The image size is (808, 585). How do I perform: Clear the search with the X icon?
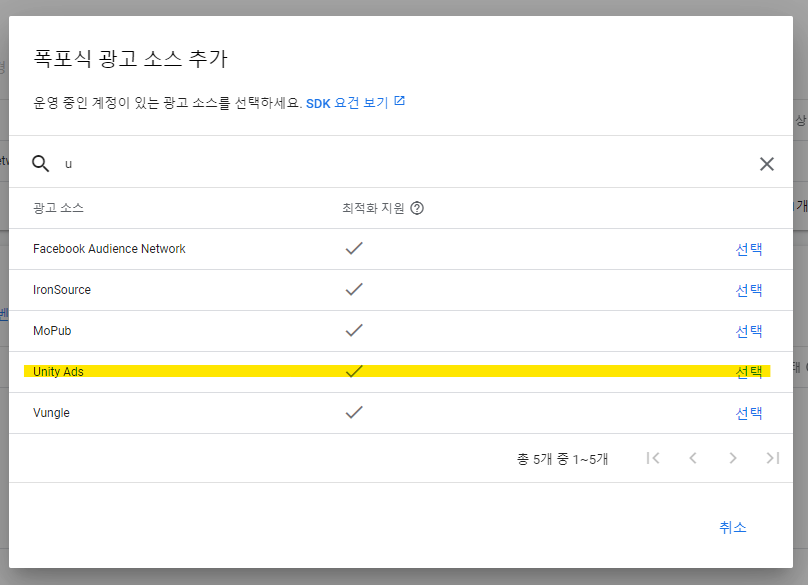[766, 164]
